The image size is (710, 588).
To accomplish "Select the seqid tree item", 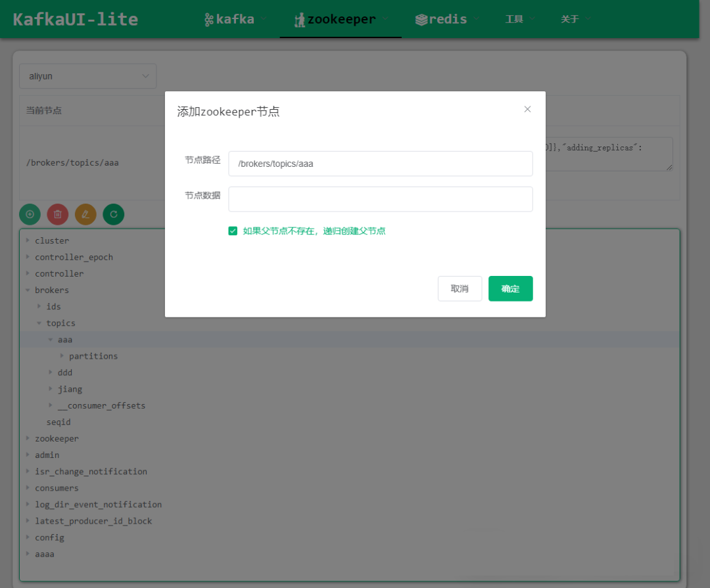I will 59,422.
